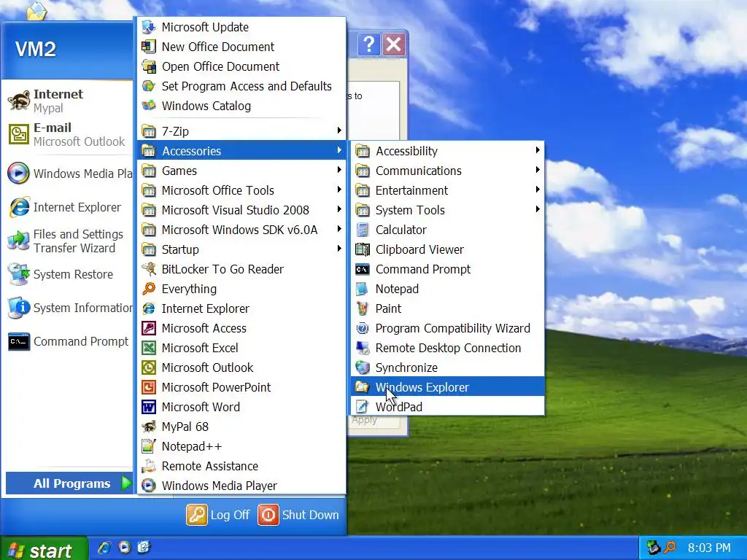Click the dialog's question mark help button
This screenshot has height=560, width=747.
coord(368,44)
